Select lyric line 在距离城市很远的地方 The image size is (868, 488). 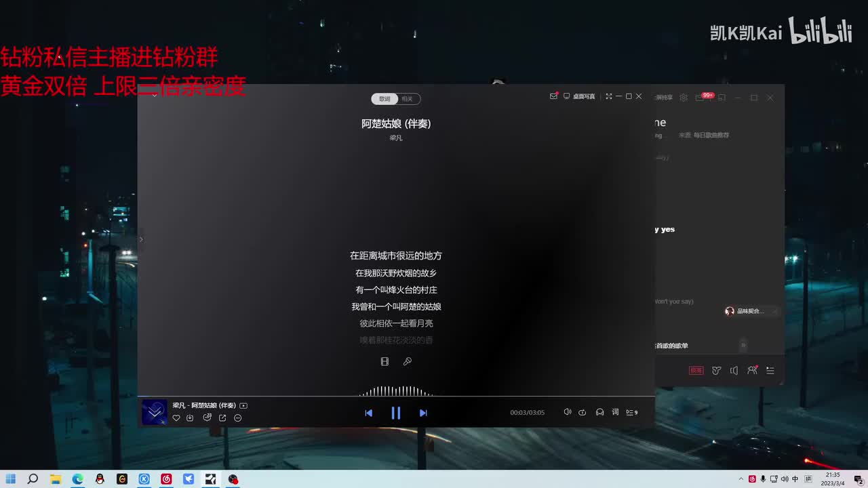[x=396, y=256]
